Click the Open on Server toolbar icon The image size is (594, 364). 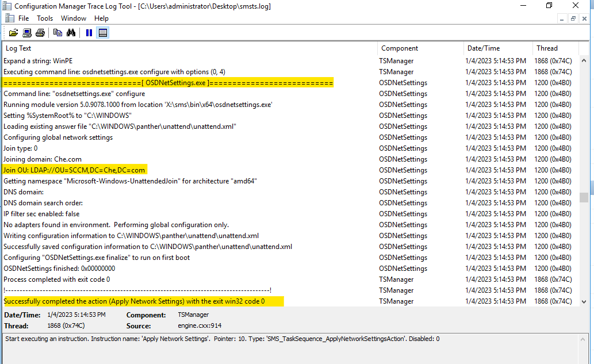(x=27, y=33)
